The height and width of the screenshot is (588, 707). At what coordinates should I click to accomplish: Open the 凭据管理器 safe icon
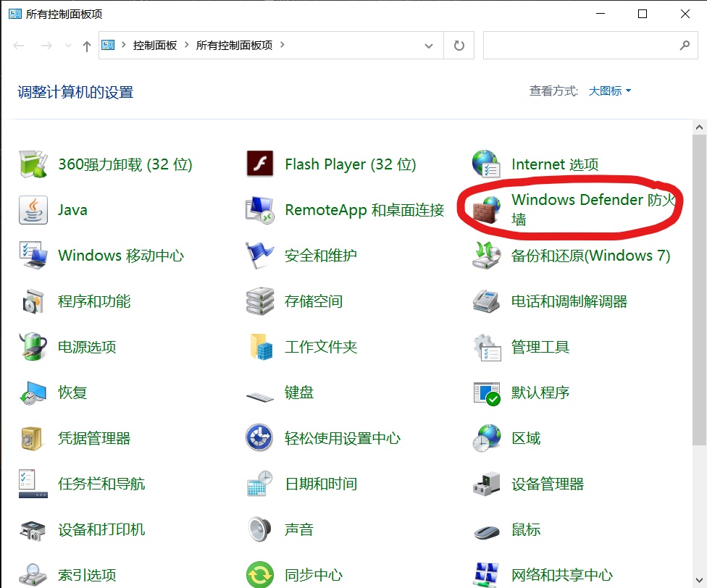click(32, 438)
